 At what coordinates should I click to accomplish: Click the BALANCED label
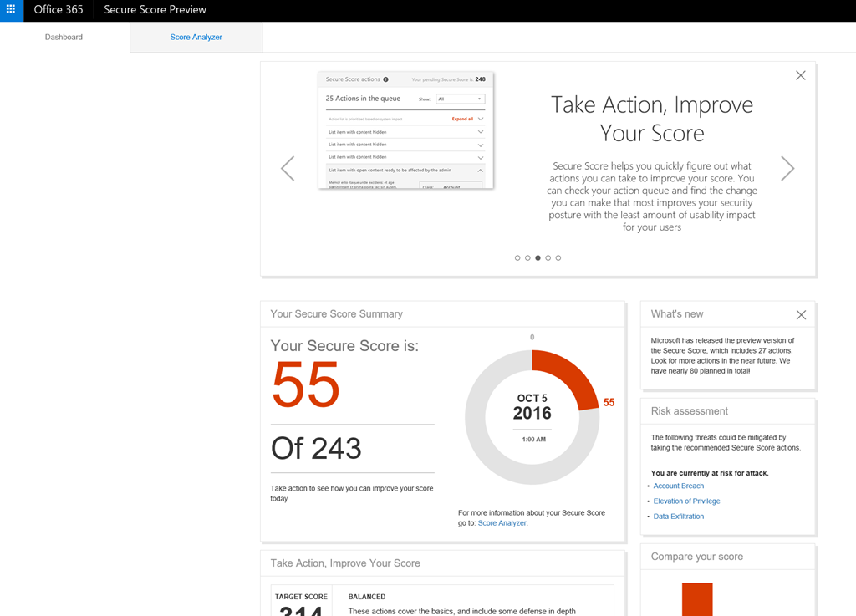(x=367, y=597)
